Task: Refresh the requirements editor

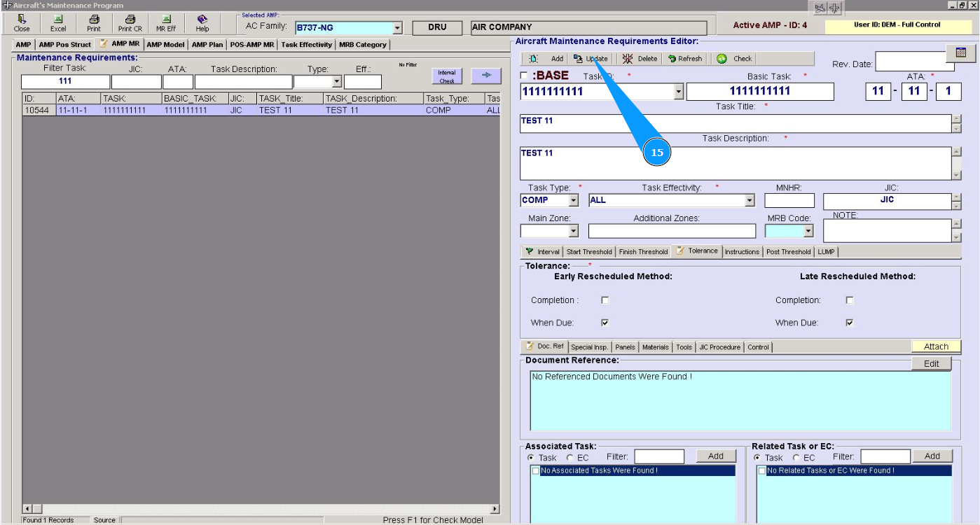Action: [685, 59]
